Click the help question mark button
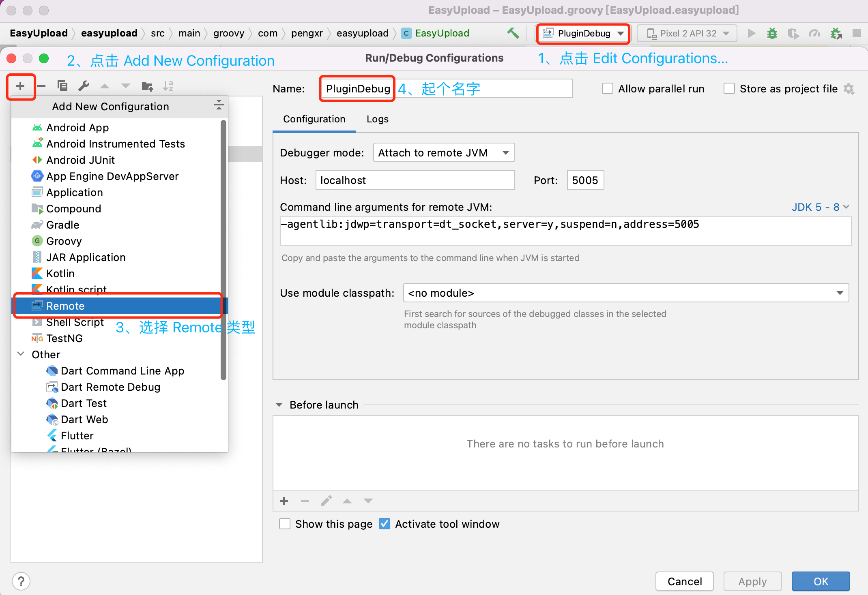Image resolution: width=868 pixels, height=595 pixels. 21,581
